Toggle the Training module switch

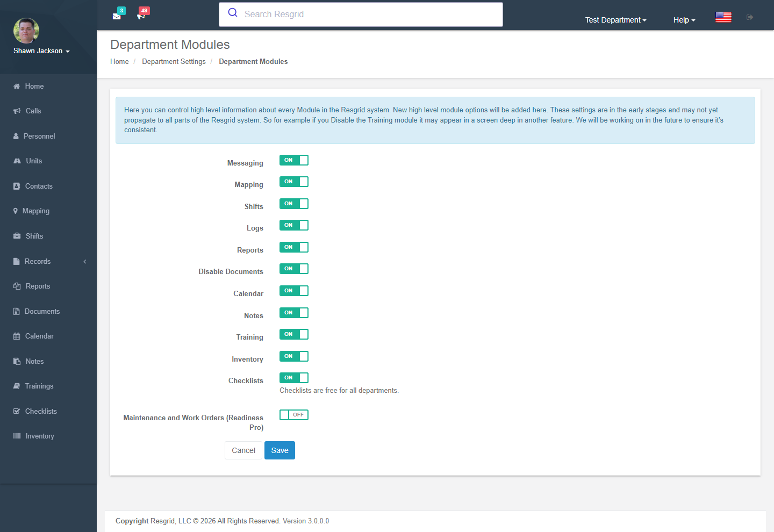pyautogui.click(x=294, y=334)
